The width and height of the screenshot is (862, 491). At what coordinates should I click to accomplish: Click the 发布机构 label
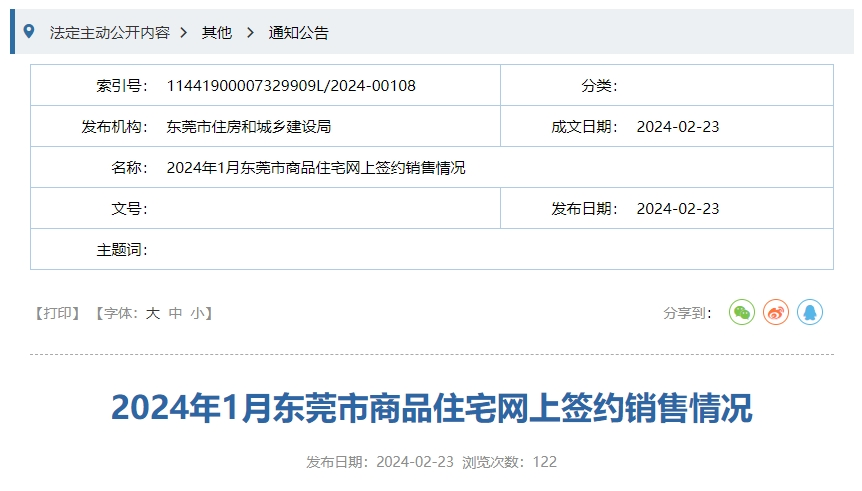click(114, 127)
